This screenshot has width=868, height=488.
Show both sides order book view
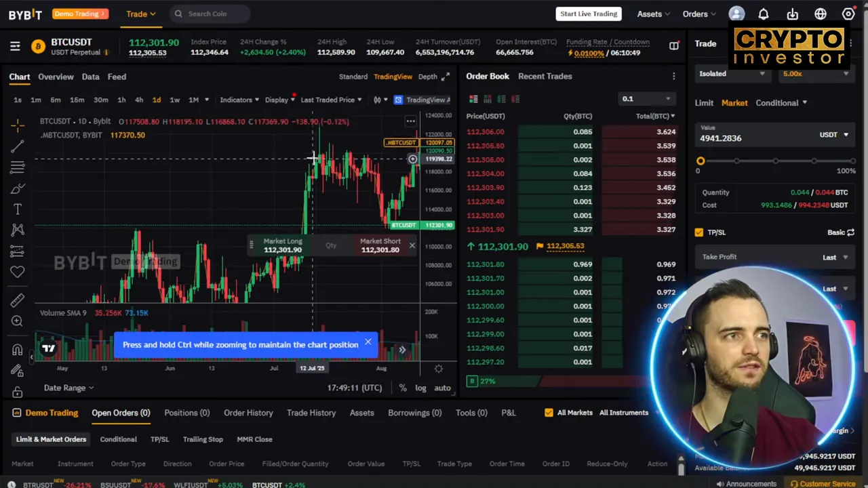(x=473, y=99)
